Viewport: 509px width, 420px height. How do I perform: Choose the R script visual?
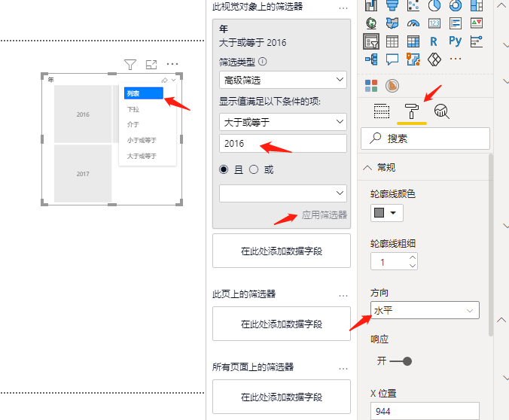[x=434, y=41]
